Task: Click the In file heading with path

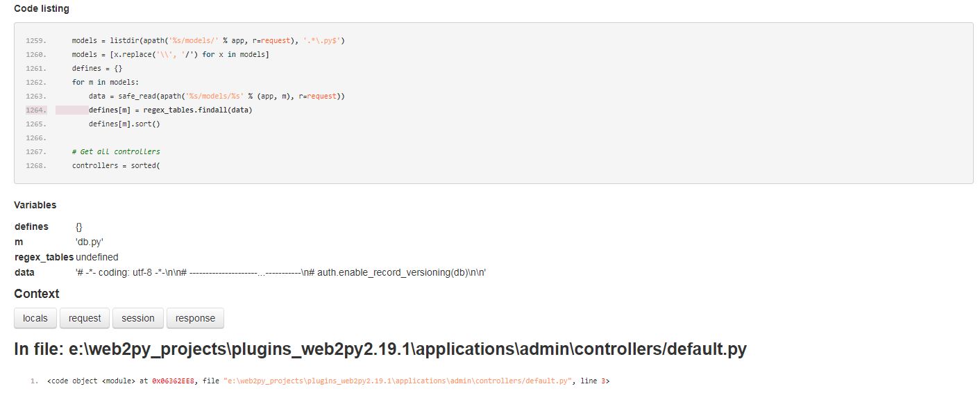Action: pos(381,349)
